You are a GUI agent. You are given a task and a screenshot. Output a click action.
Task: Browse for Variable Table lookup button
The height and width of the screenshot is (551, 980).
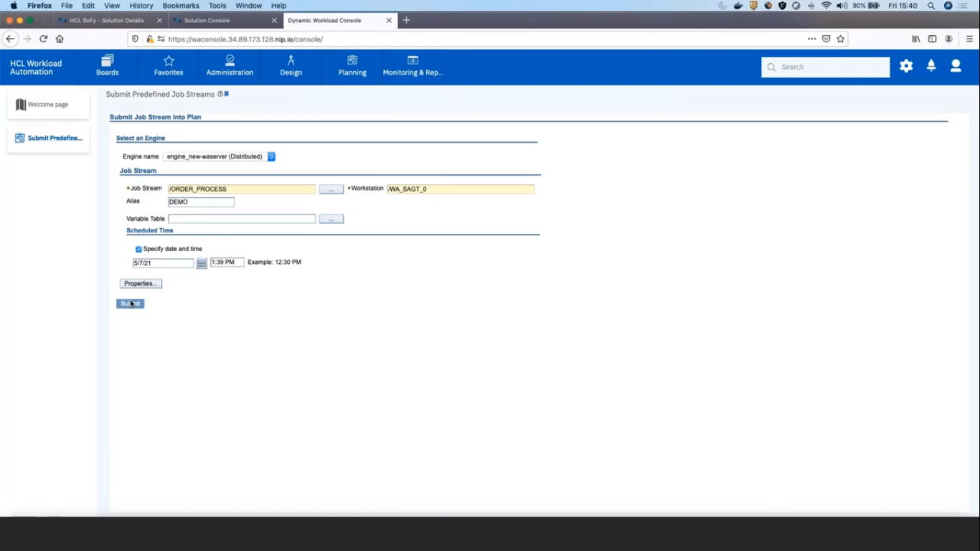coord(331,220)
